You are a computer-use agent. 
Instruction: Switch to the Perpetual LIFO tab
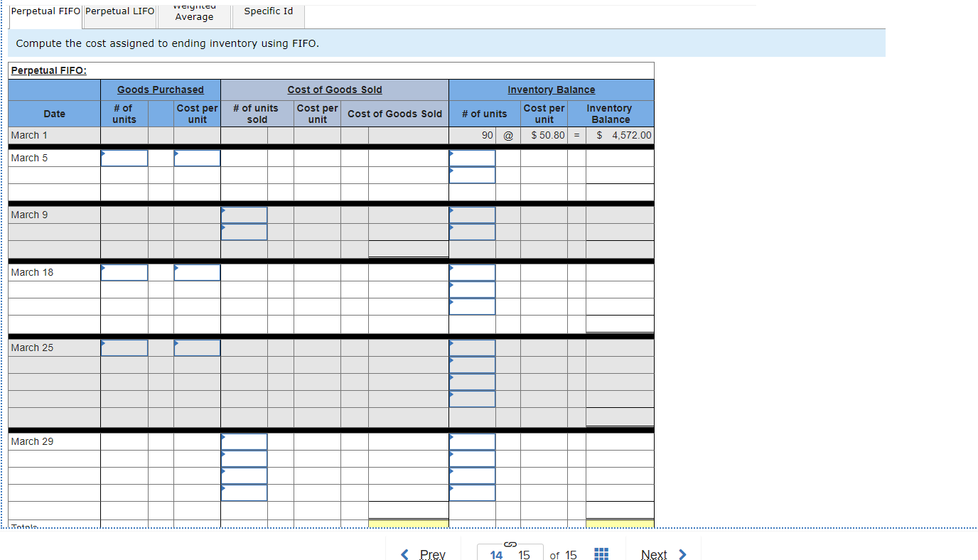(119, 11)
